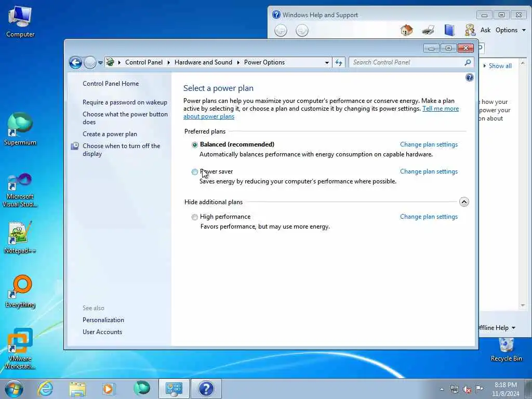Select Supermium desktop shortcut

pos(20,129)
